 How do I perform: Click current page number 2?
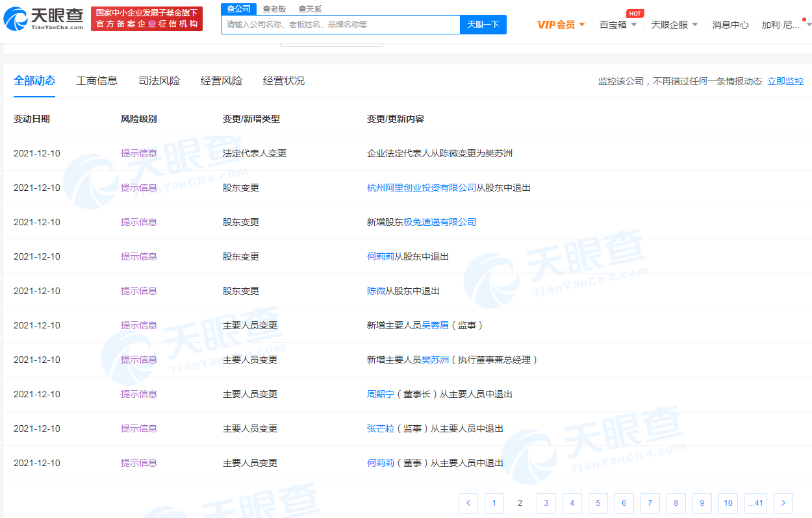(520, 503)
